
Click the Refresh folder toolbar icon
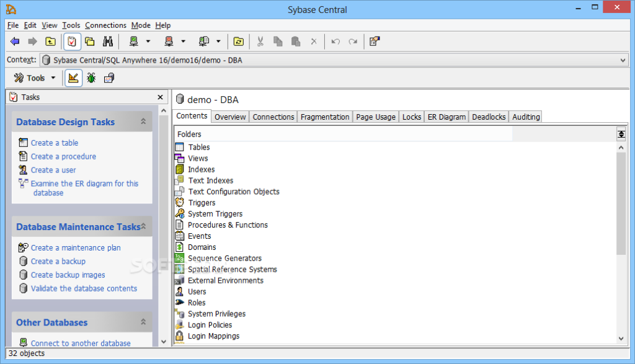pyautogui.click(x=239, y=41)
